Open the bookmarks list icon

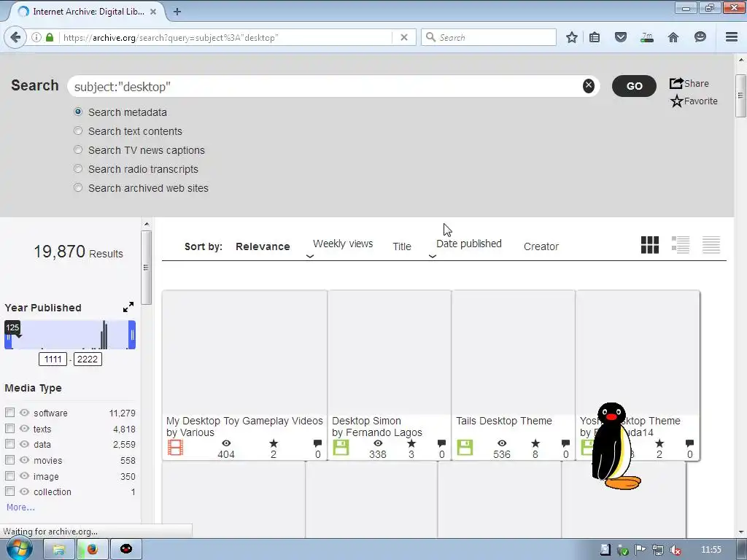click(595, 37)
